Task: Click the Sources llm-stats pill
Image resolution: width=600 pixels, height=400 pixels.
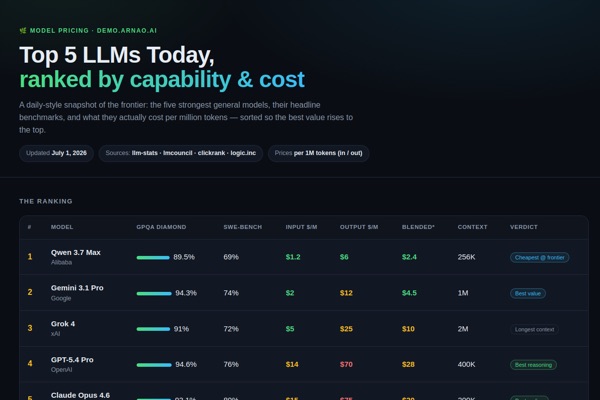Action: tap(181, 153)
